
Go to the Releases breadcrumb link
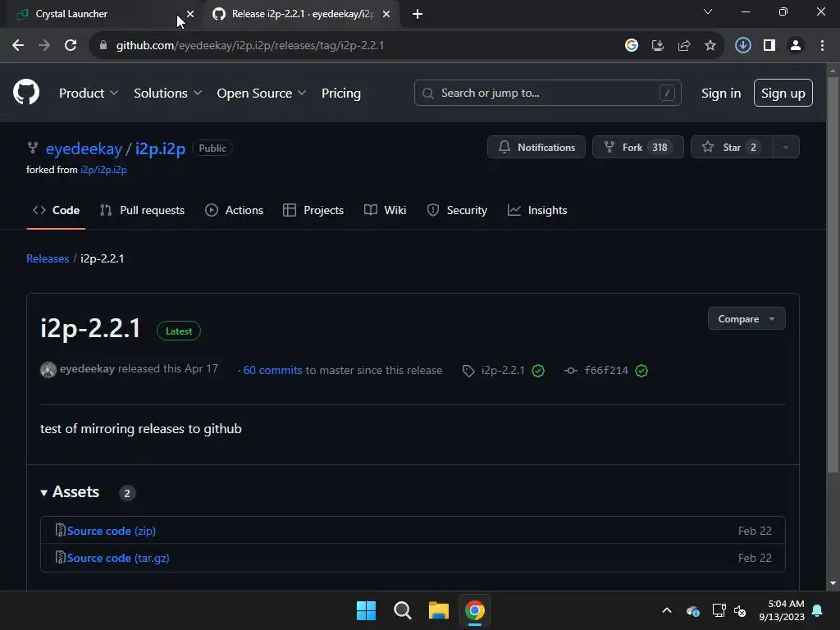tap(48, 258)
